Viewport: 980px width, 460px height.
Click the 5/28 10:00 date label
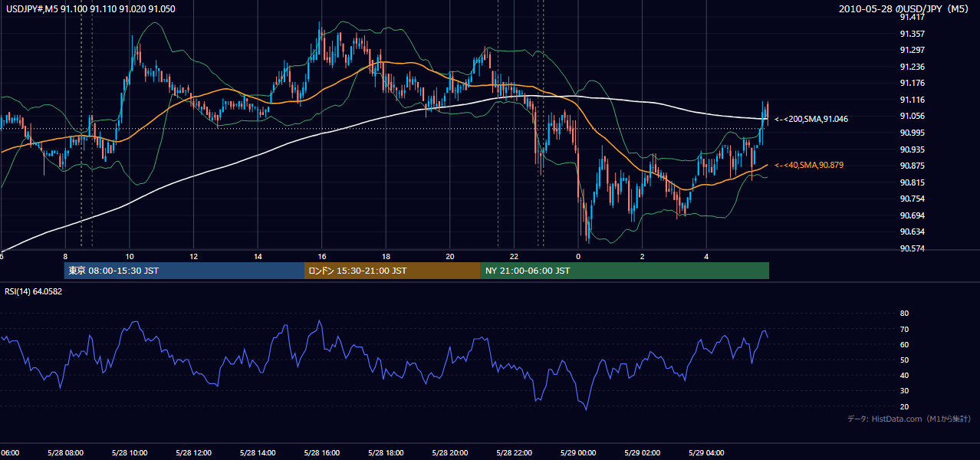coord(129,452)
